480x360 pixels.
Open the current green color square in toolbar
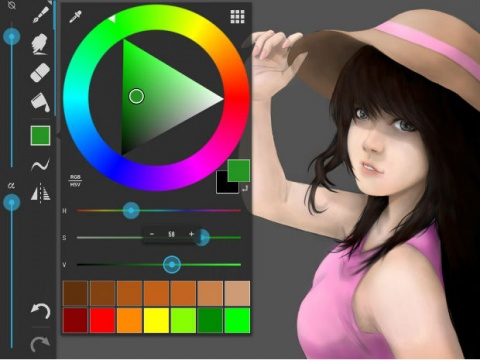coord(40,136)
